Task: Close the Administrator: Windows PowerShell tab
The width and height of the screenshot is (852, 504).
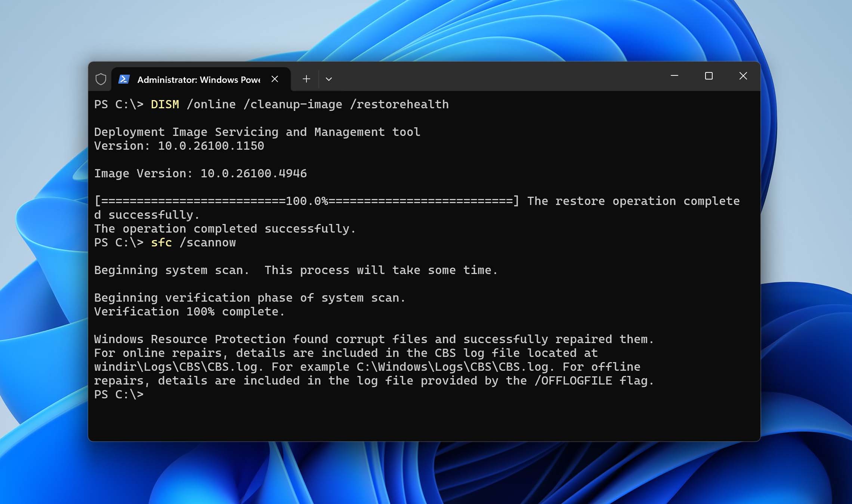Action: pyautogui.click(x=275, y=79)
